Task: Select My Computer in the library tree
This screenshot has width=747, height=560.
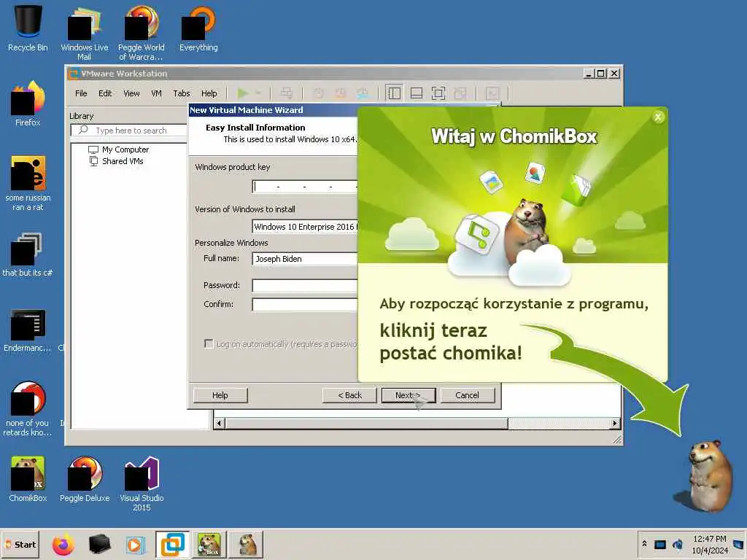Action: pos(119,149)
